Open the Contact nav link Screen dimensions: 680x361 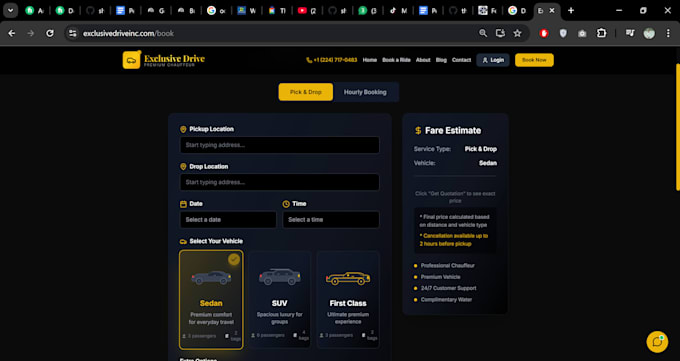461,60
